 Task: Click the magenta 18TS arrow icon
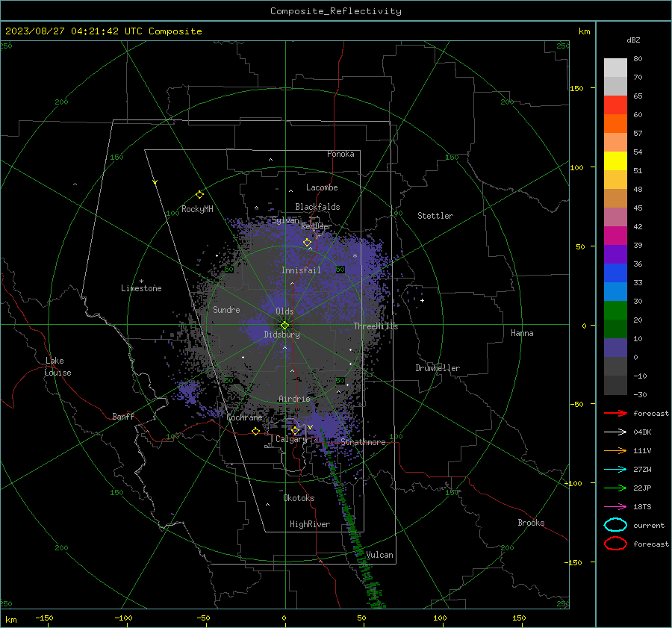615,507
